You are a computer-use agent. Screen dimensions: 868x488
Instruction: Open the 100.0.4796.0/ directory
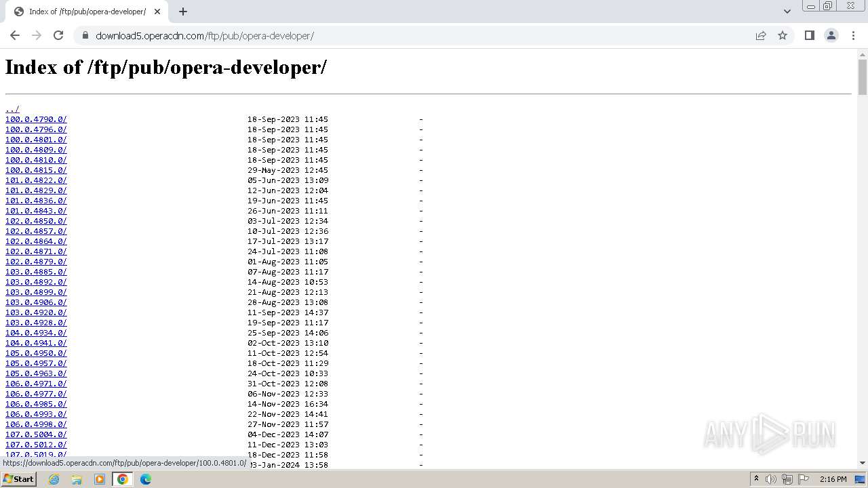pyautogui.click(x=36, y=129)
